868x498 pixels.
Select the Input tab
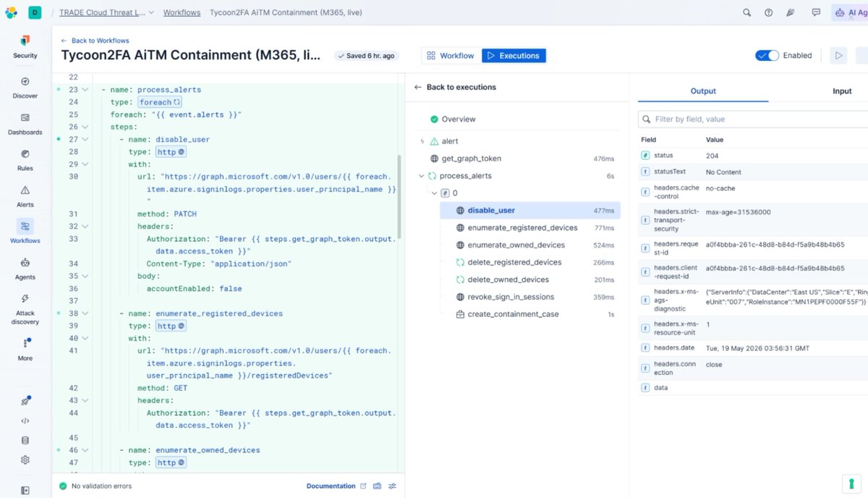[842, 91]
